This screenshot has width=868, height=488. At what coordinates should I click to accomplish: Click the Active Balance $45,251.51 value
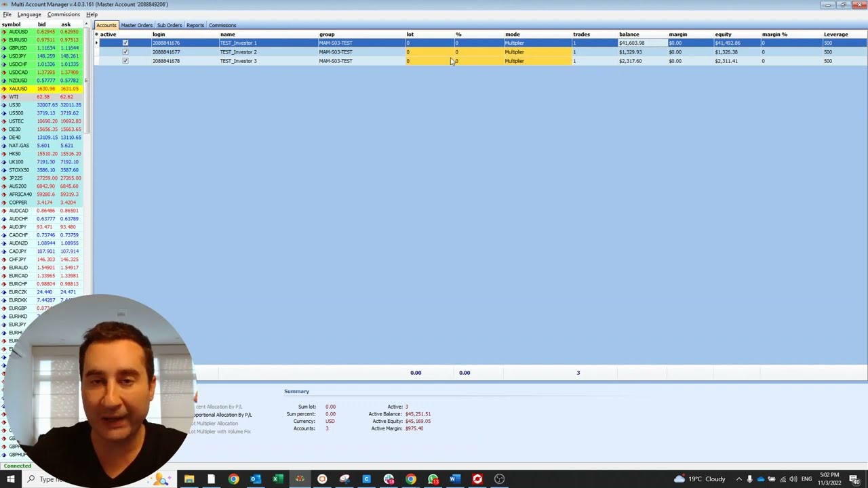coord(418,414)
